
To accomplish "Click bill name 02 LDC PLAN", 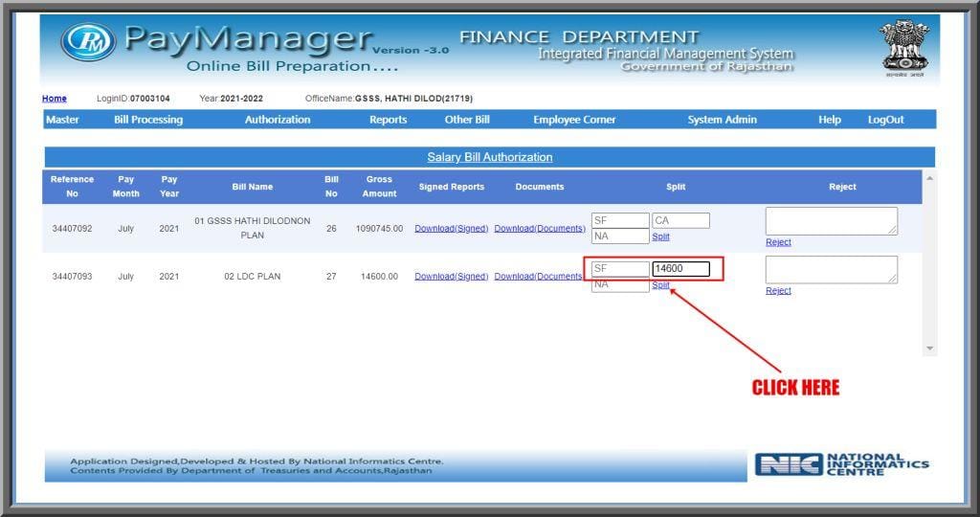I will pos(253,277).
